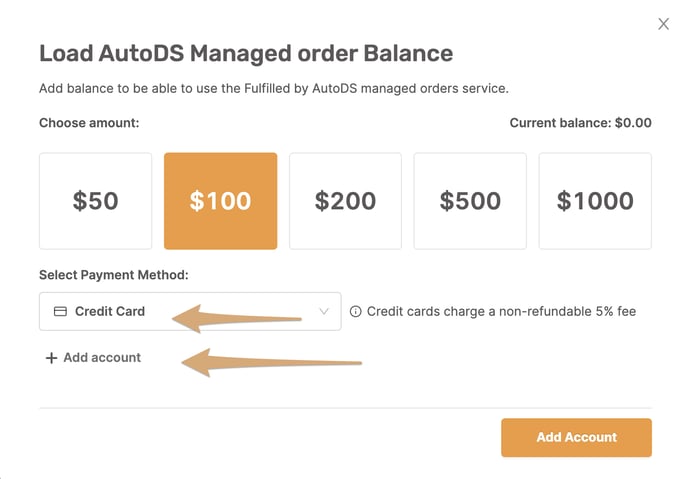This screenshot has width=688, height=479.
Task: Select the $500 amount tile
Action: pyautogui.click(x=470, y=201)
